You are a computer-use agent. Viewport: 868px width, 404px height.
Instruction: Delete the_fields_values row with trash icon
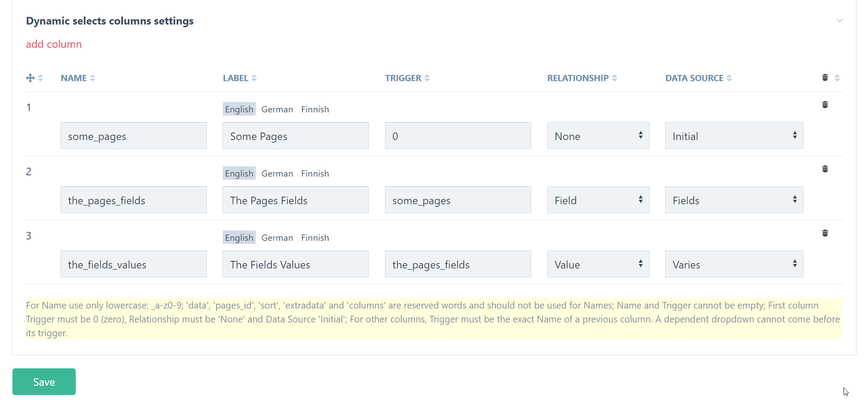tap(825, 233)
